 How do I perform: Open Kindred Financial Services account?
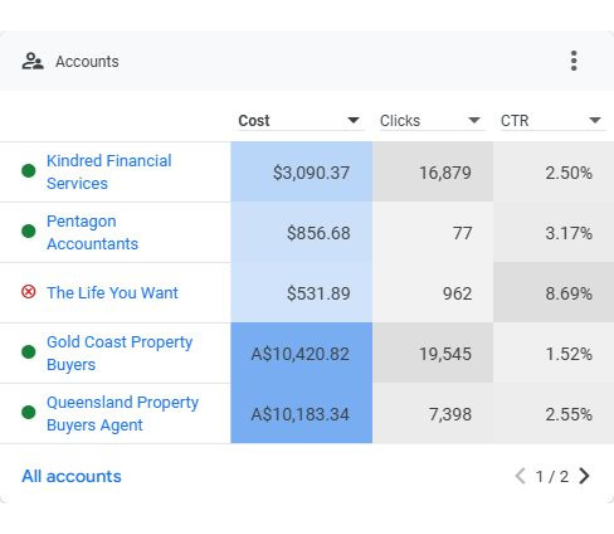coord(108,171)
